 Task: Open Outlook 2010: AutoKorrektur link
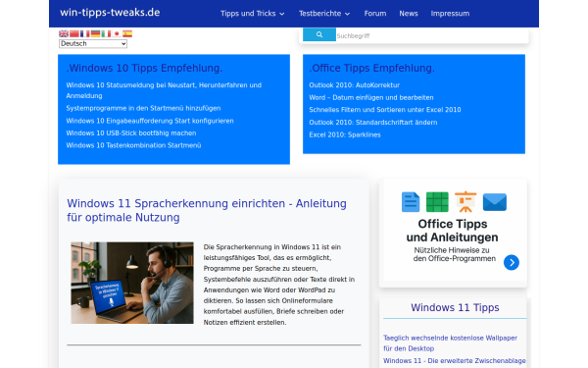click(x=355, y=85)
